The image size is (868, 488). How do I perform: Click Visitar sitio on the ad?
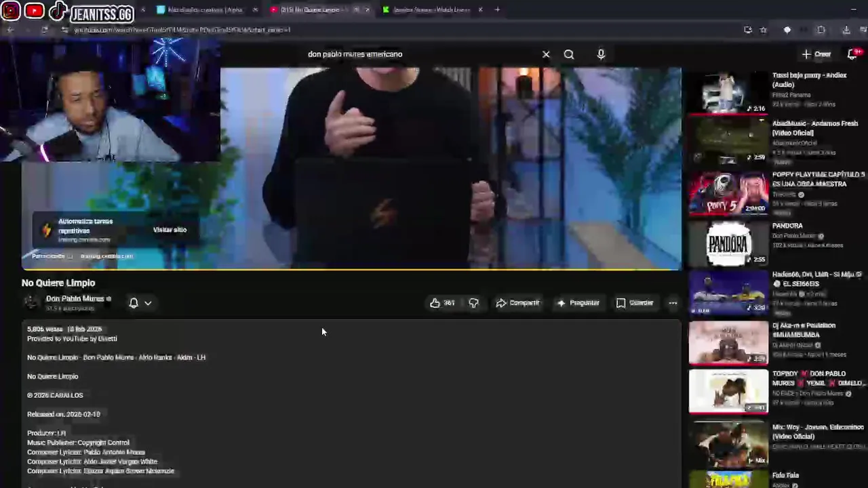point(170,230)
